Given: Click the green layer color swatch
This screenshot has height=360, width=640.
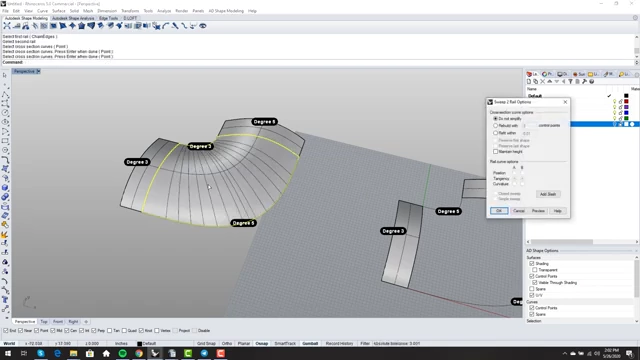Looking at the screenshot, I should click(626, 118).
